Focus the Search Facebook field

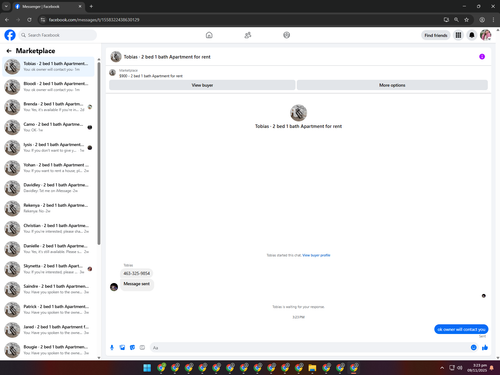(58, 35)
